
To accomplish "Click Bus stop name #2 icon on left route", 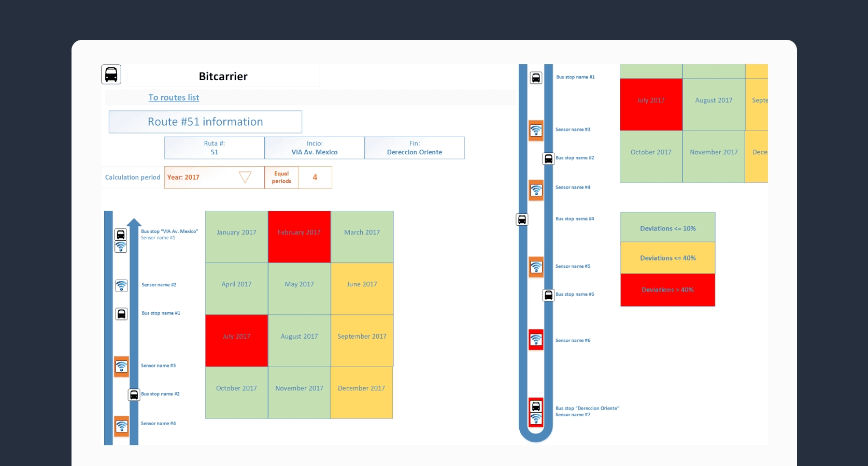I will point(134,395).
